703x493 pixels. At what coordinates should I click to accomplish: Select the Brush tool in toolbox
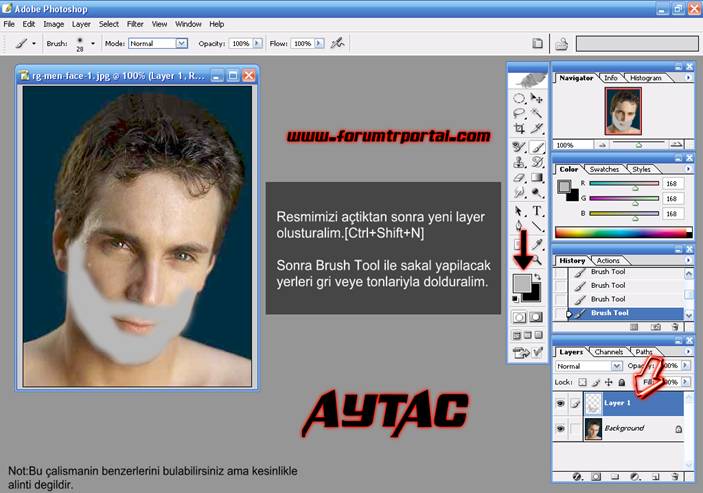(x=537, y=147)
